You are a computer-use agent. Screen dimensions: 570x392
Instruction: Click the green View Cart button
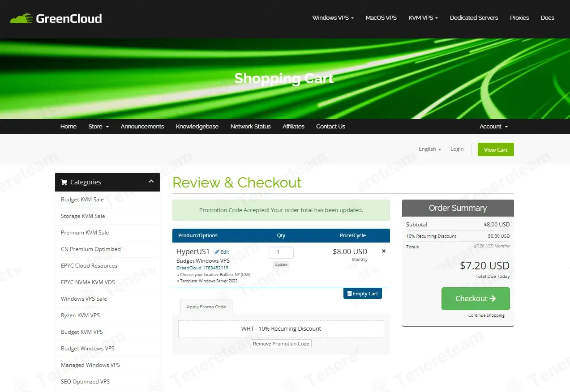click(x=496, y=149)
